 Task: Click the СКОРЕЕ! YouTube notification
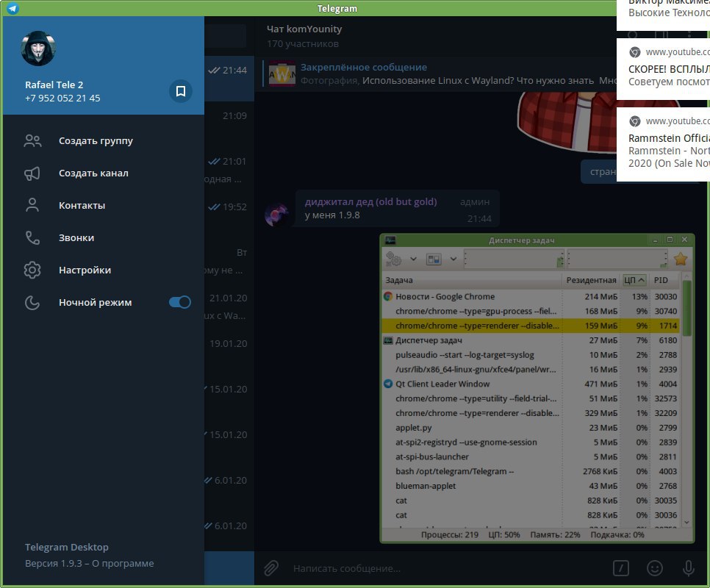(x=664, y=69)
